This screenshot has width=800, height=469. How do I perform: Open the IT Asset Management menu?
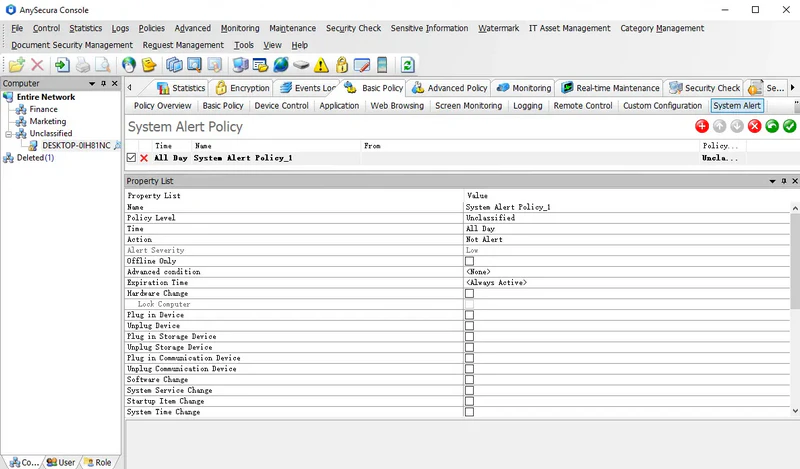click(x=569, y=28)
